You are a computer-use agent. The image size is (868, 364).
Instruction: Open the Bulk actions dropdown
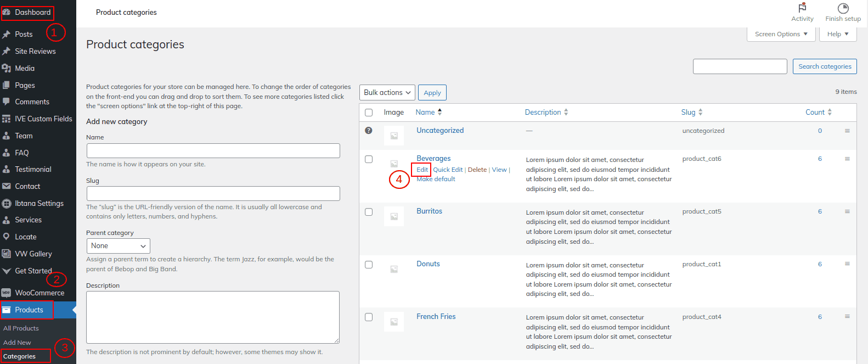[x=387, y=93]
